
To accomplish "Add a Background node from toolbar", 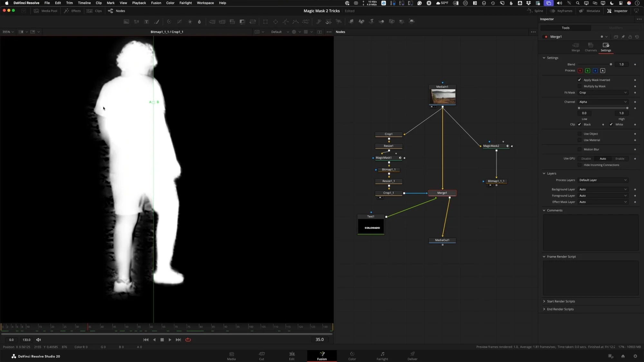I will tap(127, 22).
